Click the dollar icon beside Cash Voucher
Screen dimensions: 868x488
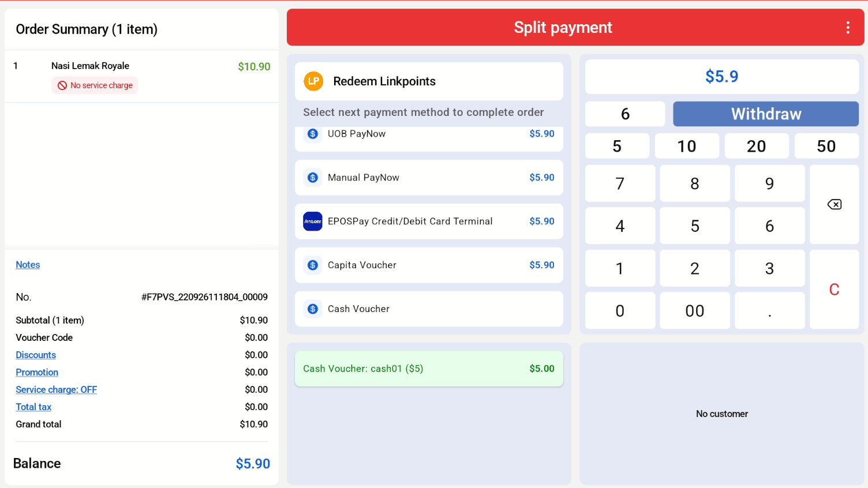313,309
